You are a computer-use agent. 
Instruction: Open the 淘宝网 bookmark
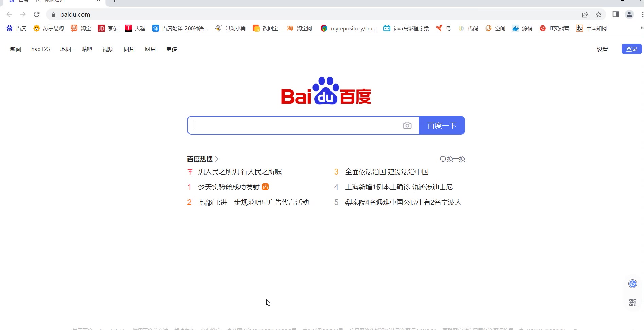click(300, 28)
